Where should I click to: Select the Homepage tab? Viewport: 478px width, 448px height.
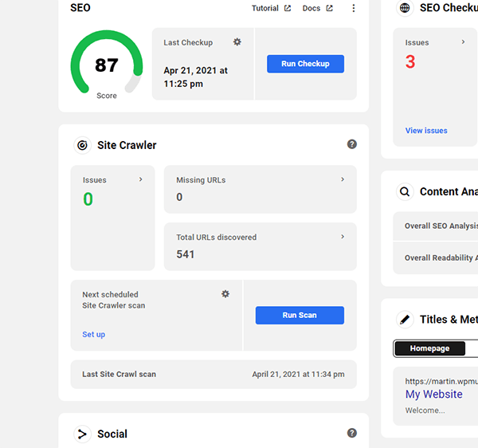point(429,348)
